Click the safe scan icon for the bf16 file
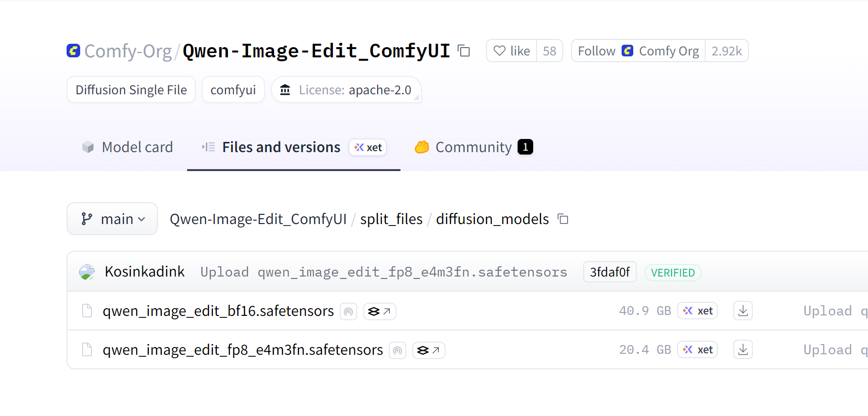The width and height of the screenshot is (868, 416). pyautogui.click(x=348, y=312)
